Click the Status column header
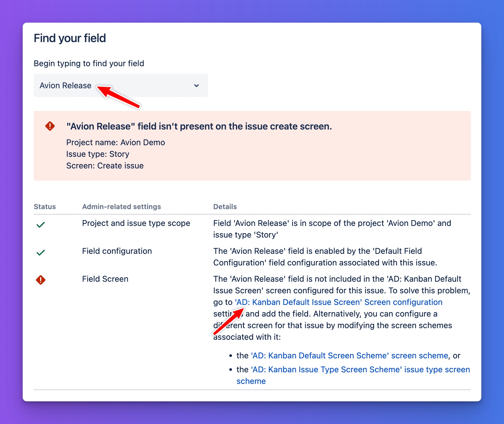The image size is (504, 424). coord(45,207)
